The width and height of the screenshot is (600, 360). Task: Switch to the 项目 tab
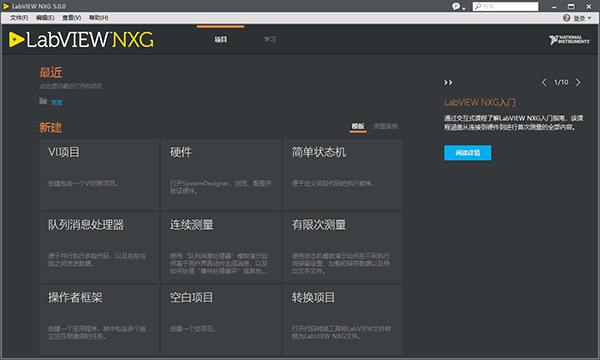220,39
